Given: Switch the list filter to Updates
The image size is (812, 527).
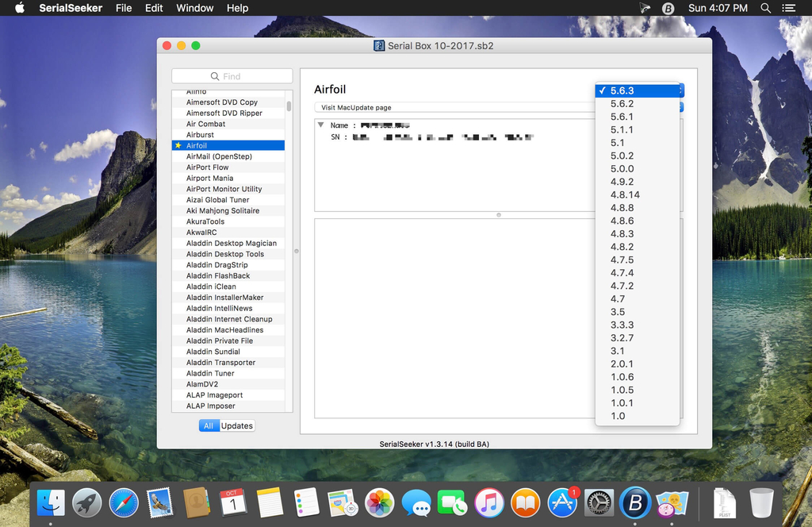Looking at the screenshot, I should point(236,425).
